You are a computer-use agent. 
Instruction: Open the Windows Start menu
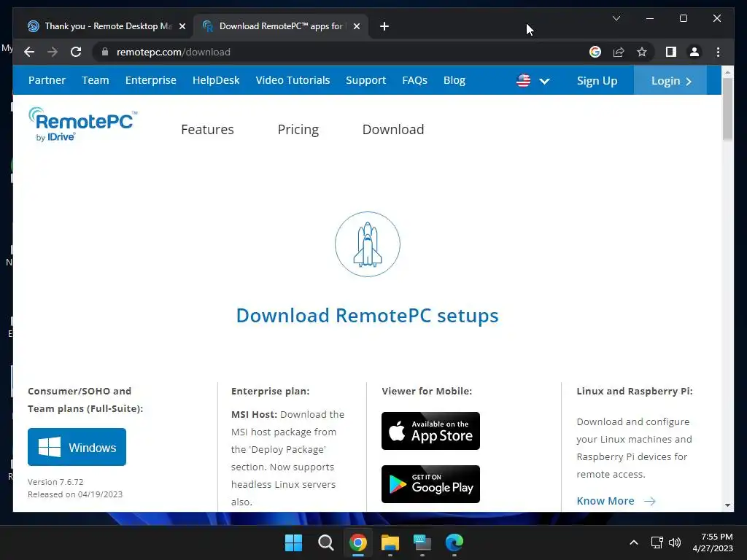[293, 542]
